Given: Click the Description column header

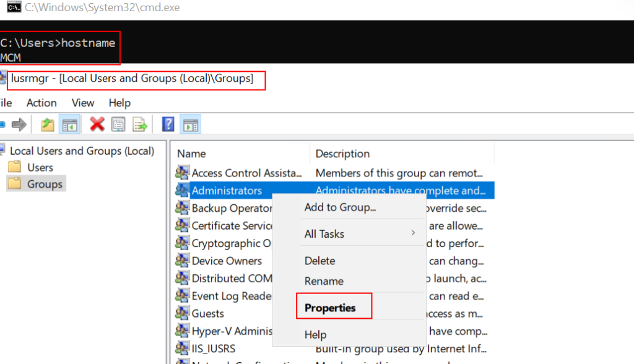Looking at the screenshot, I should [342, 154].
